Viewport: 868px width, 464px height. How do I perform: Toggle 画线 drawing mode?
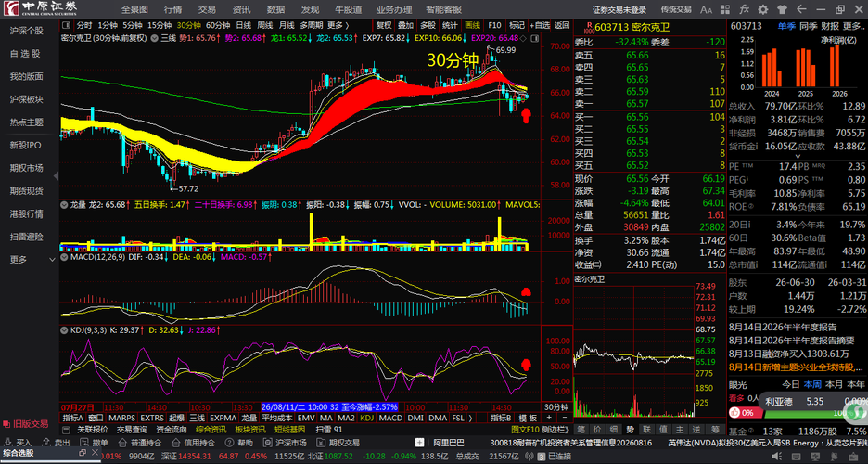[472, 25]
